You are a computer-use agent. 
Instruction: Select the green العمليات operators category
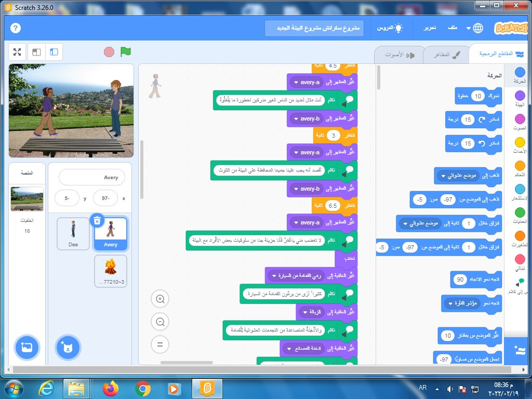click(520, 216)
